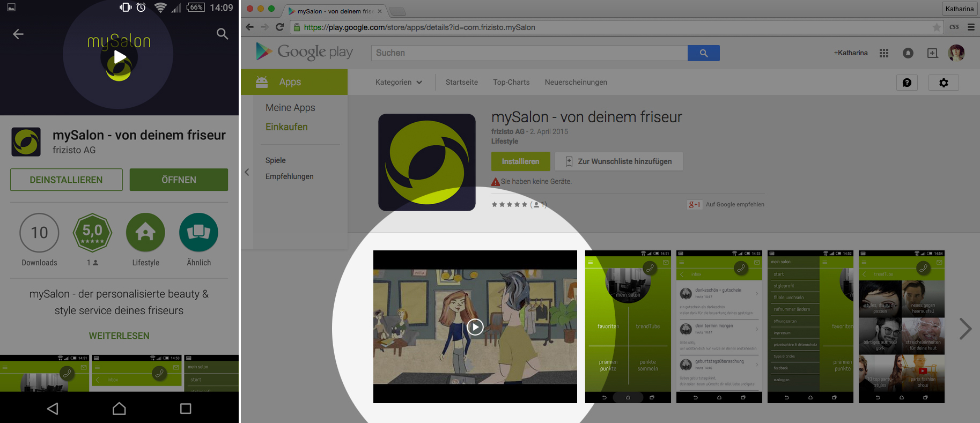
Task: Open Empfehlungen in sidebar
Action: coord(290,176)
